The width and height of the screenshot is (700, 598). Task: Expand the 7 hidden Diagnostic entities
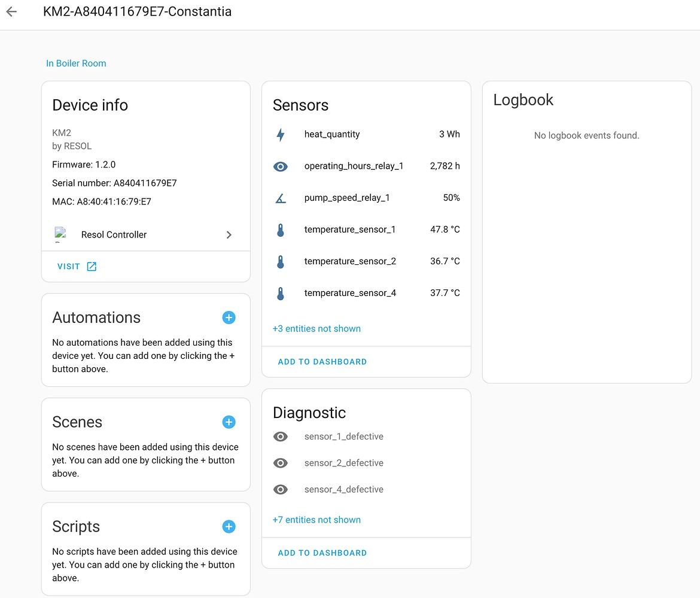[316, 520]
